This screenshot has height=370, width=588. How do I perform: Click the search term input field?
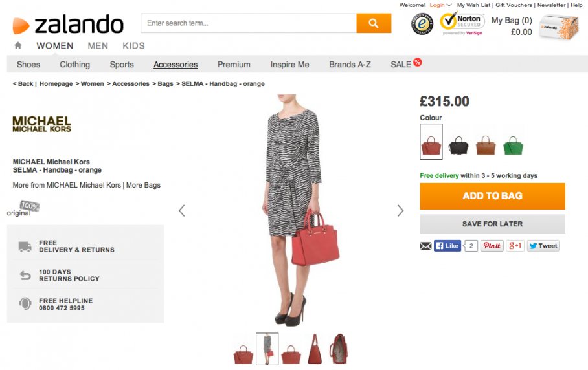pyautogui.click(x=249, y=23)
